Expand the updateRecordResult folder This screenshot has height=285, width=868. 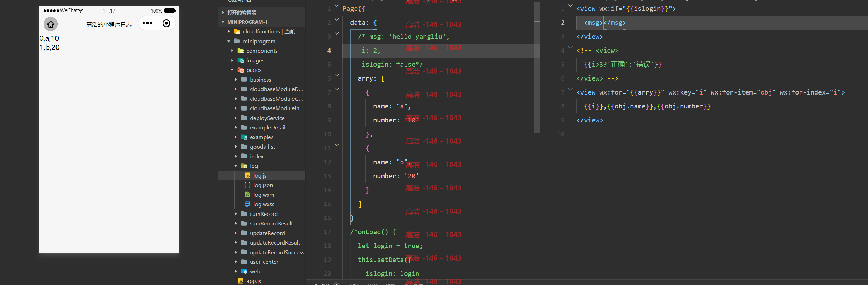236,242
